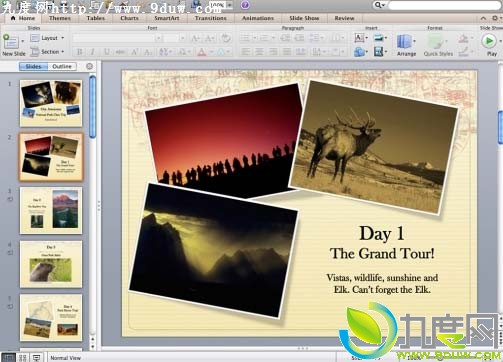Click the New Slide icon

10,41
